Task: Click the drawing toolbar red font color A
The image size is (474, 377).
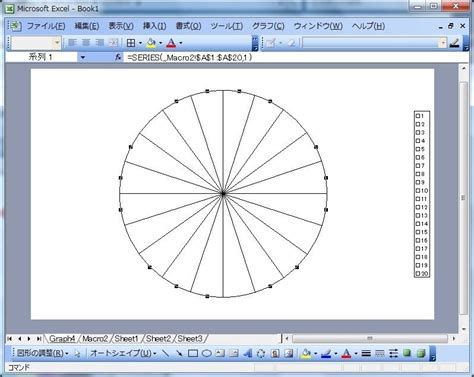Action: tap(346, 353)
